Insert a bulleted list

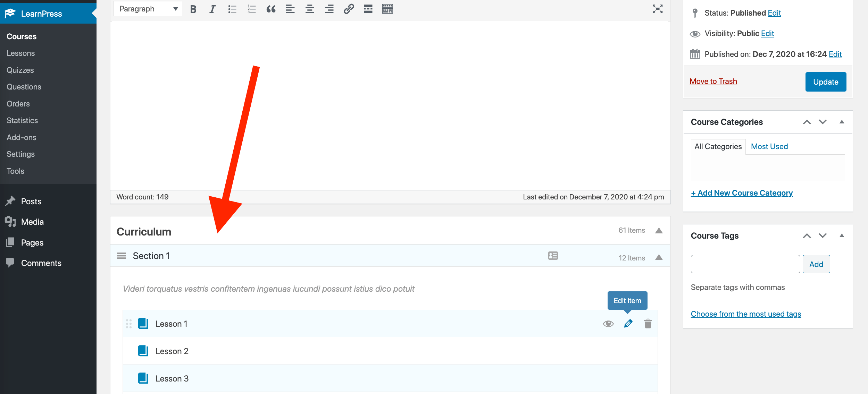click(232, 9)
